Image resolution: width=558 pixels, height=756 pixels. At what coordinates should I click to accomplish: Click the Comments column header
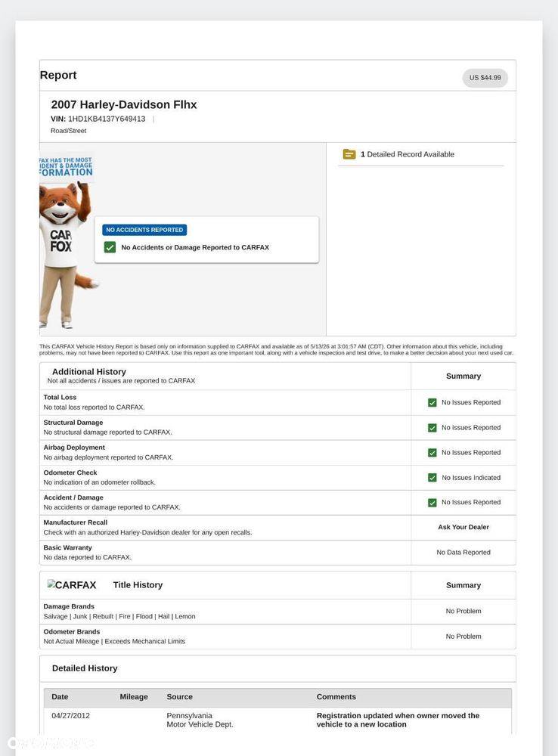(x=336, y=697)
